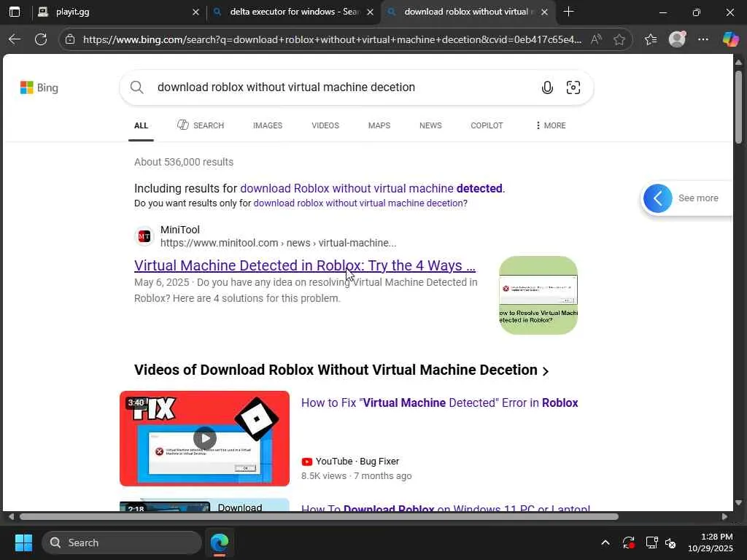Refresh the page with reload icon
Viewport: 747px width, 560px height.
[41, 39]
